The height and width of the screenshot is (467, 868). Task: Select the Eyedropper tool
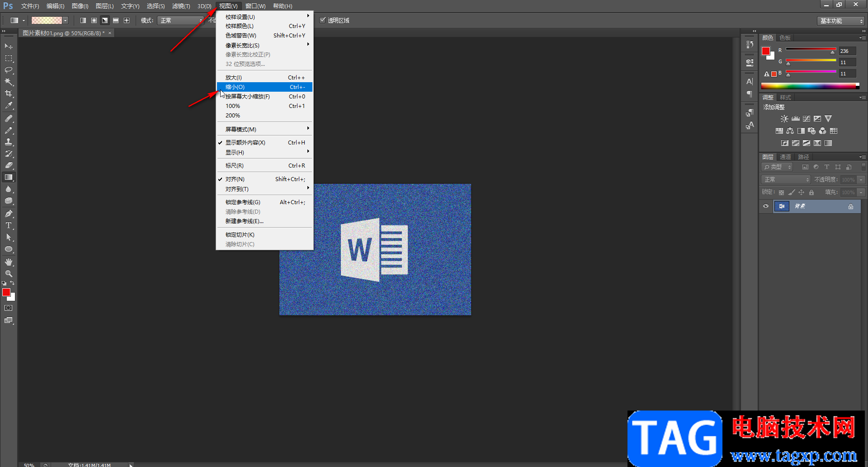click(9, 105)
